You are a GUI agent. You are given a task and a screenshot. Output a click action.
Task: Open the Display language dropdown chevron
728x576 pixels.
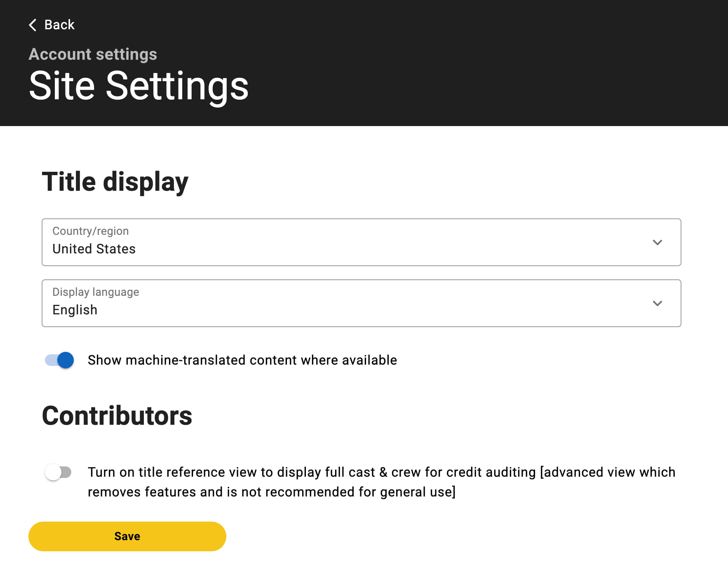(658, 304)
